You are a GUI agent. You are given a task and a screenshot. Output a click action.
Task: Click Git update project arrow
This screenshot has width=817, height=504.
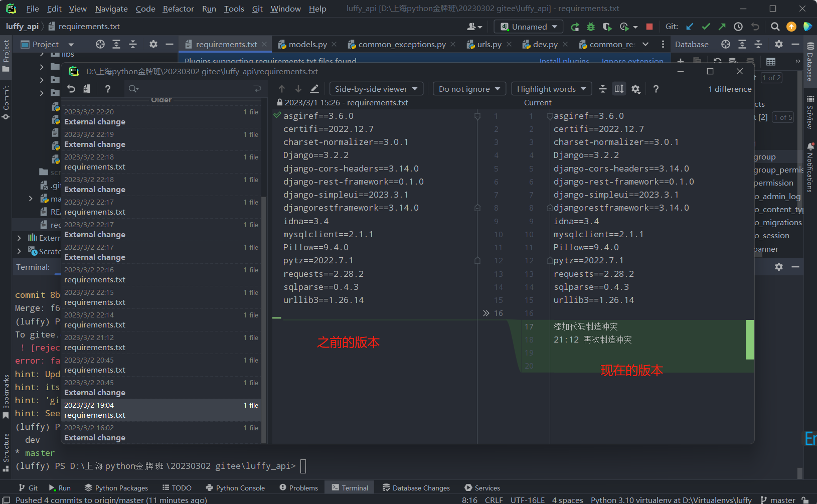(x=690, y=27)
